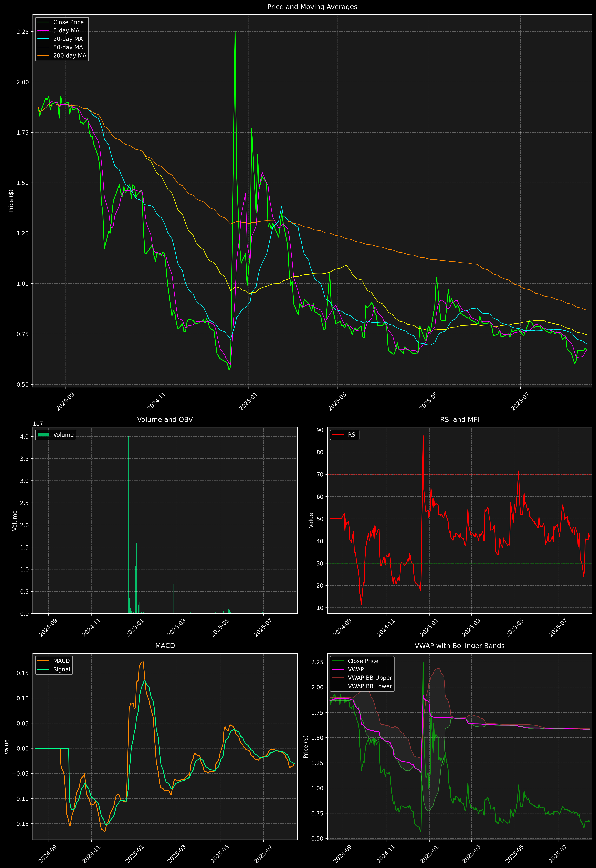Click the green Volume legend swatch

coord(43,435)
